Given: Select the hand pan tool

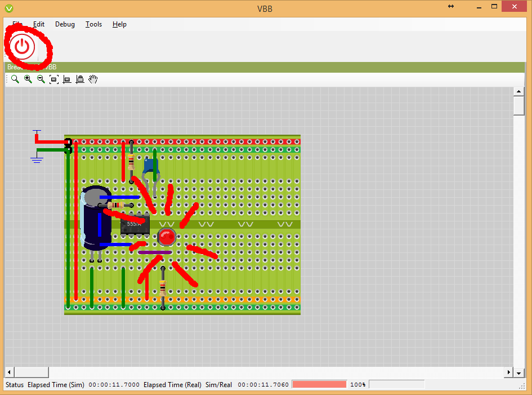Looking at the screenshot, I should coord(93,79).
